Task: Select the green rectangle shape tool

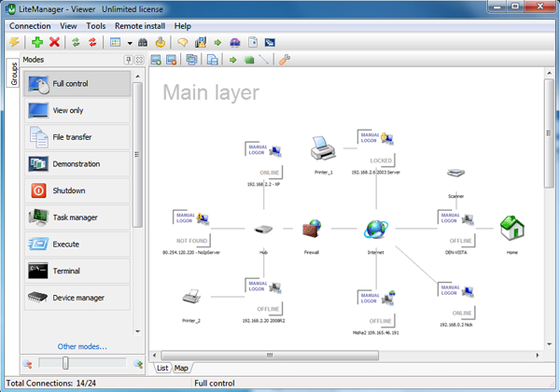Action: pos(249,60)
